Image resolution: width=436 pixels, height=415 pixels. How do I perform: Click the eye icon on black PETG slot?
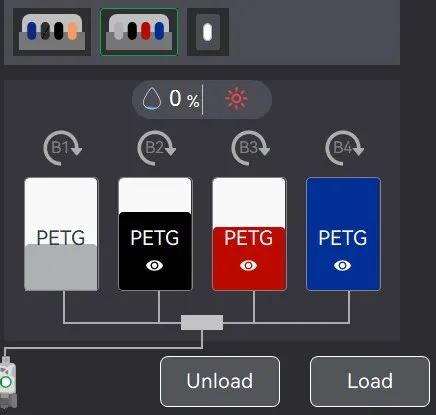coord(155,266)
